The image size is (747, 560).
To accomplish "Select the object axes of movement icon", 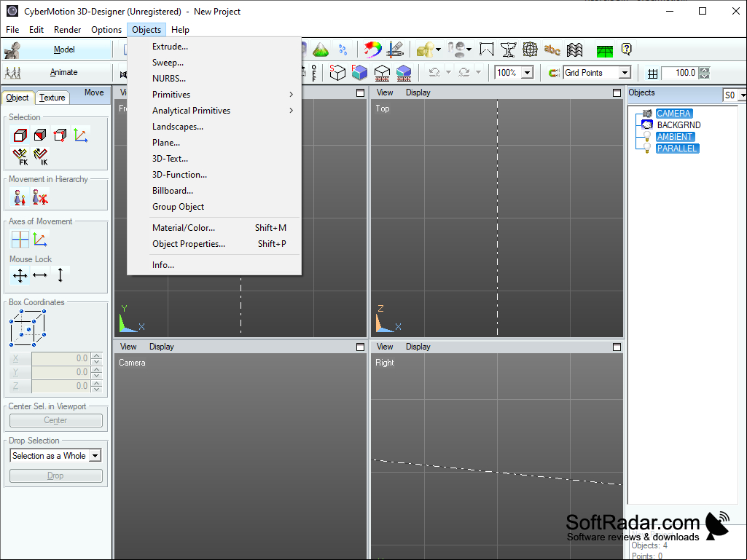I will tap(40, 239).
